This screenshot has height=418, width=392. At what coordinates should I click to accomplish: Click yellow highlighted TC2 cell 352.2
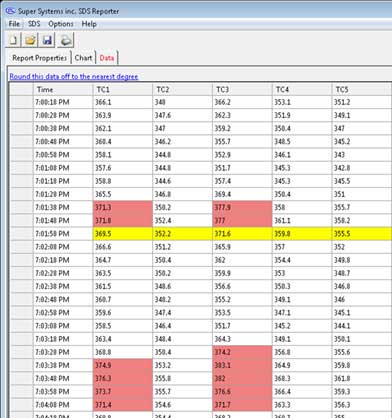[182, 234]
